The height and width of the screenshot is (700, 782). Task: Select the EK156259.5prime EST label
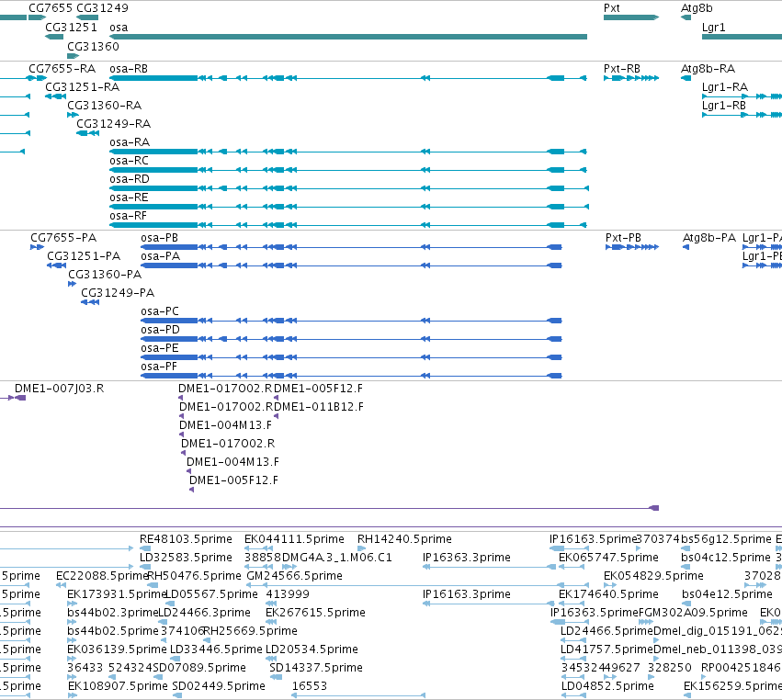click(732, 686)
